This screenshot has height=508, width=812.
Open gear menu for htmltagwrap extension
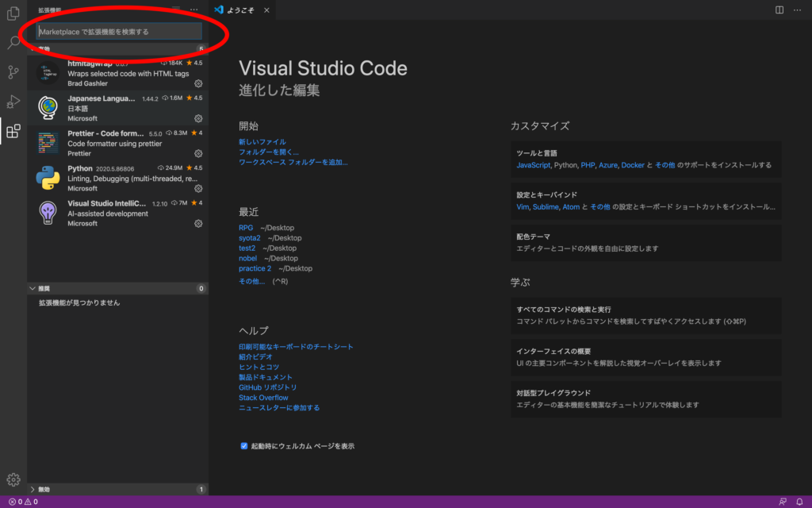198,83
